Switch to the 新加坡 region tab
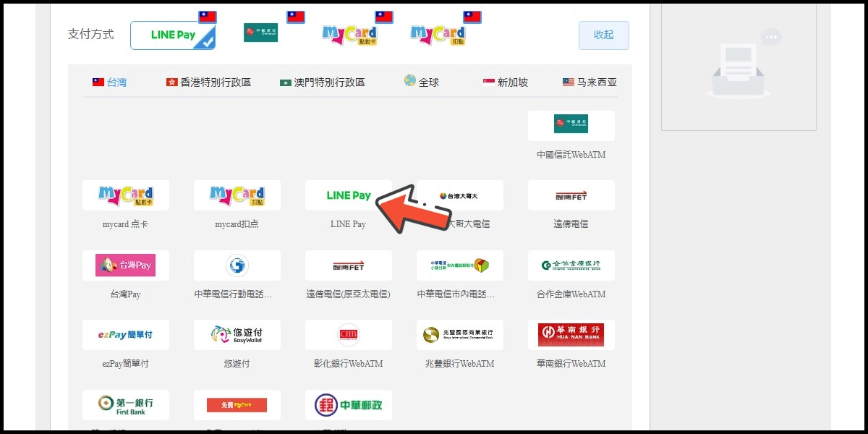 coord(505,82)
